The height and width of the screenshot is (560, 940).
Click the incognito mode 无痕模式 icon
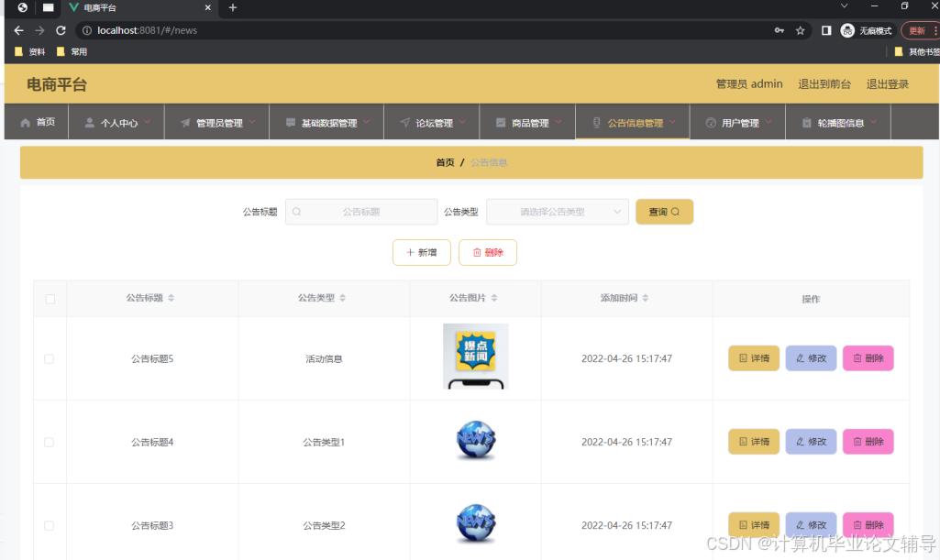click(847, 30)
